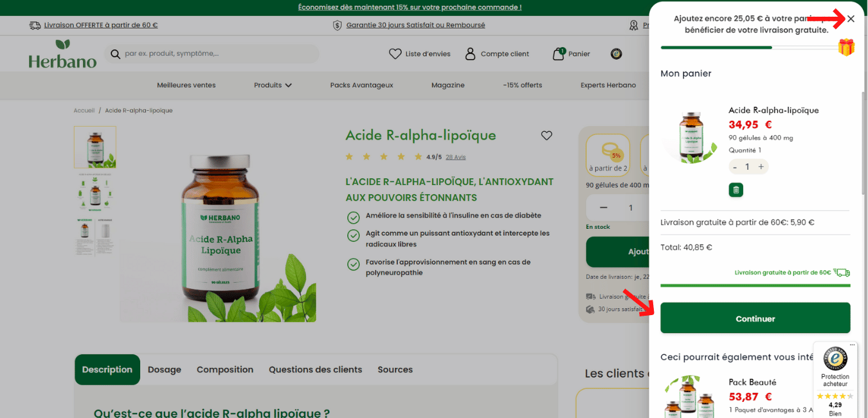The height and width of the screenshot is (418, 868).
Task: Increase cart quantity with plus button
Action: pos(761,167)
